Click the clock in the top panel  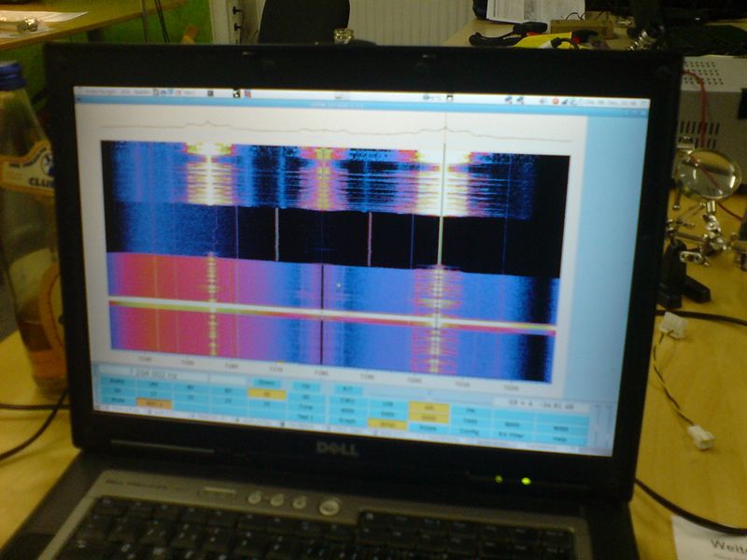tap(614, 103)
